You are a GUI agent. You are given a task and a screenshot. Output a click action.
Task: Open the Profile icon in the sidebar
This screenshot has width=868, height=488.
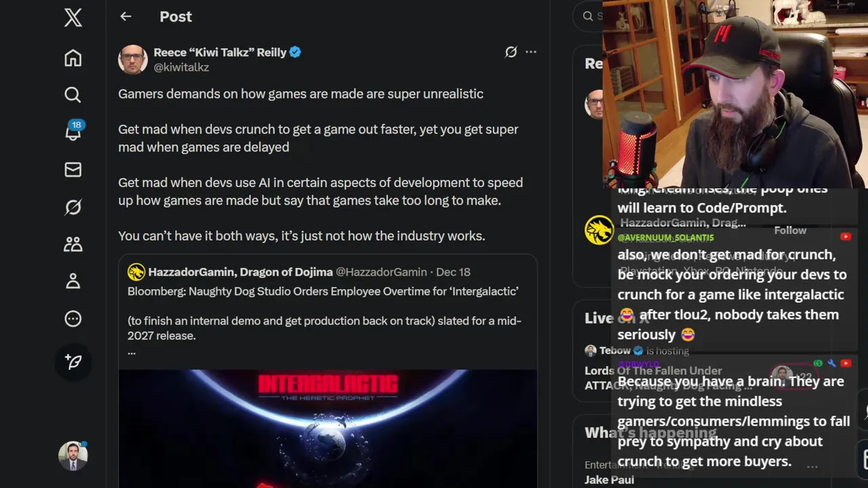pos(73,281)
